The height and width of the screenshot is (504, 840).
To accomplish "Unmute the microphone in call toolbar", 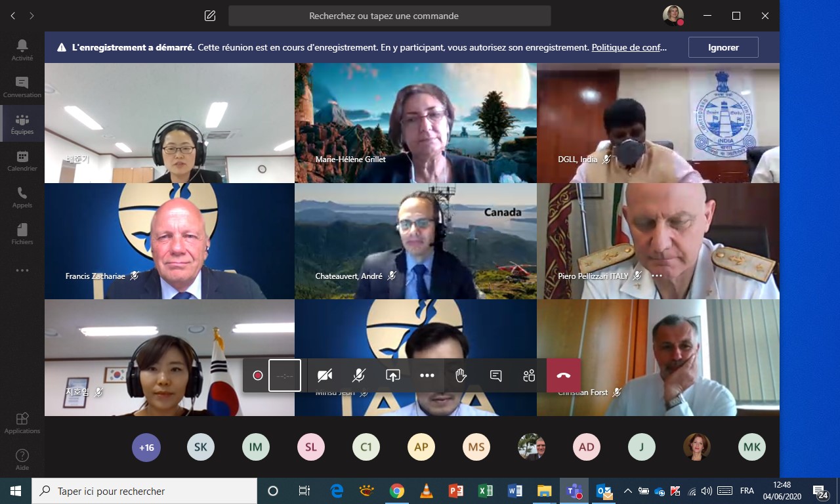I will pyautogui.click(x=358, y=375).
